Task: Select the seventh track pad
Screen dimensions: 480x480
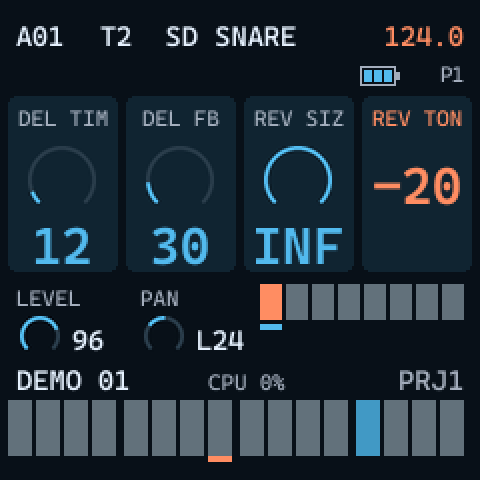Action: click(427, 302)
